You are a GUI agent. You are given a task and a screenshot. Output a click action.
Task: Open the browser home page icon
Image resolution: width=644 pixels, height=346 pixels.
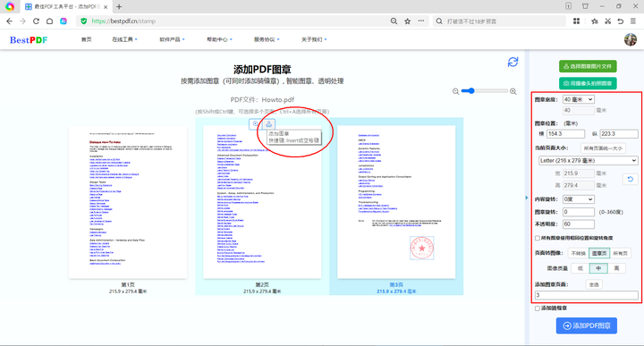click(50, 21)
